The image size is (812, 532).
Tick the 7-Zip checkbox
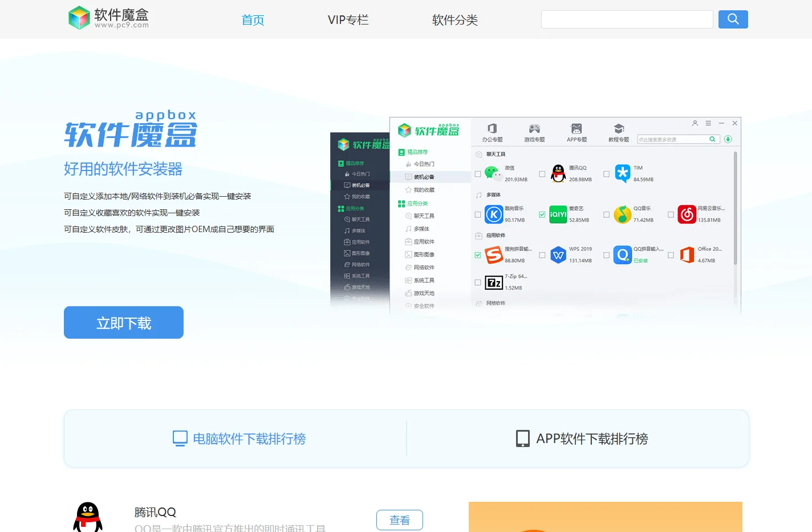click(478, 282)
